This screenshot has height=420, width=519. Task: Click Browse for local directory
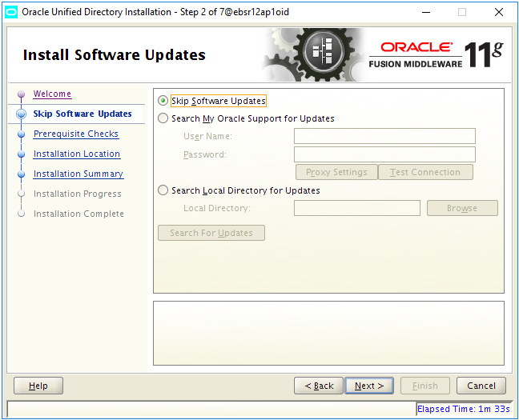[462, 208]
